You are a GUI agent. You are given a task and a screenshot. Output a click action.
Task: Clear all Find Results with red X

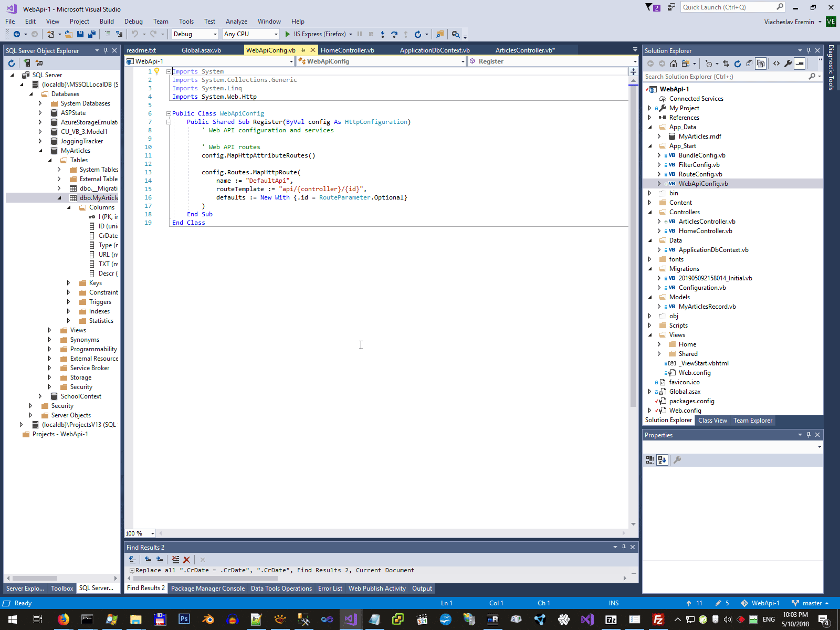[x=186, y=560]
